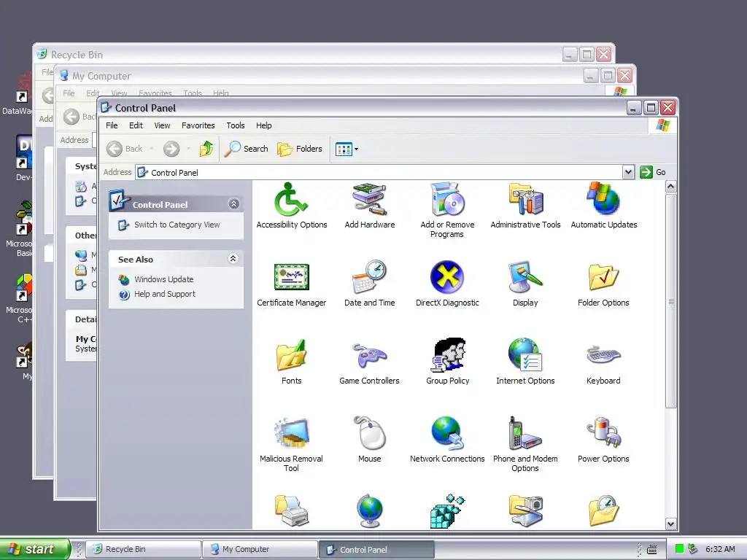This screenshot has height=560, width=747.
Task: Collapse the See Also section
Action: tap(233, 259)
